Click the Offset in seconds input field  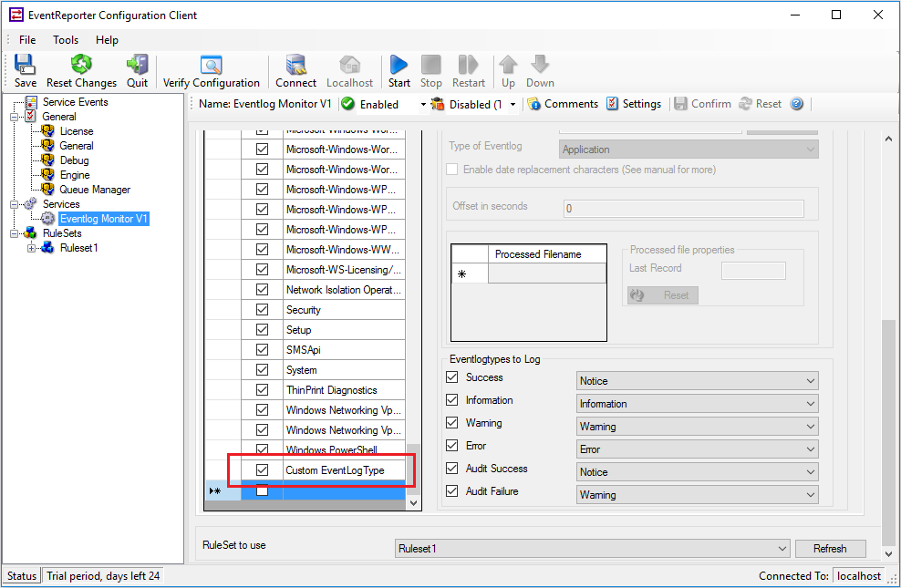pos(684,209)
